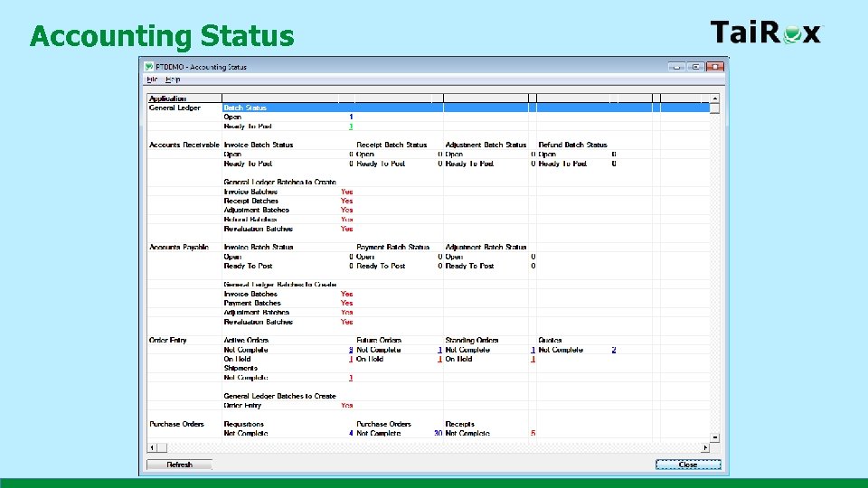Close window with red X button
The width and height of the screenshot is (868, 488).
pos(715,66)
